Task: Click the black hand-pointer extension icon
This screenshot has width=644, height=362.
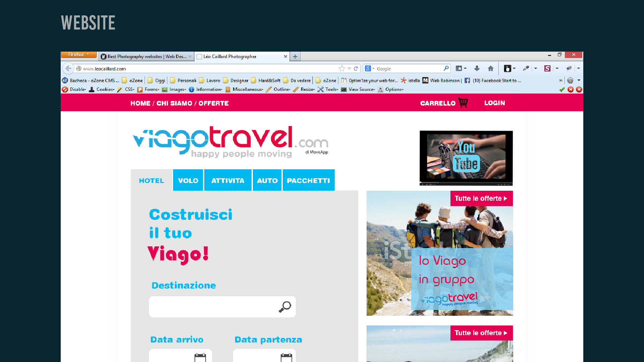Action: (x=507, y=68)
